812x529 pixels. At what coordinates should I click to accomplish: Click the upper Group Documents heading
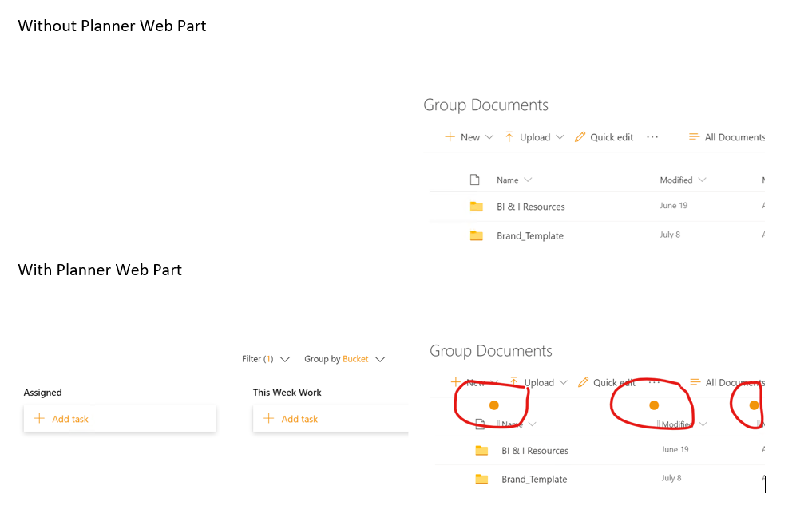click(x=485, y=105)
